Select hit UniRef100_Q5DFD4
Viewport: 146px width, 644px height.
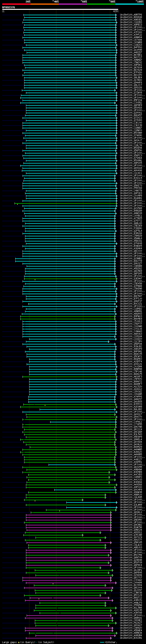click(131, 344)
